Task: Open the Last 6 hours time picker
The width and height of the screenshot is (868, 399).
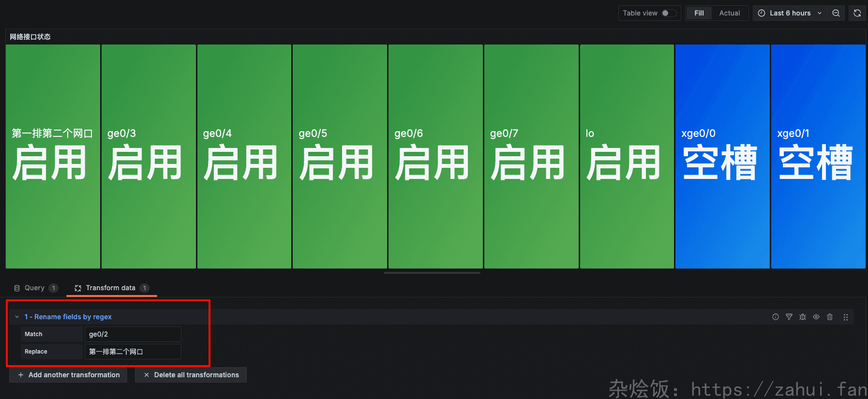Action: coord(790,13)
